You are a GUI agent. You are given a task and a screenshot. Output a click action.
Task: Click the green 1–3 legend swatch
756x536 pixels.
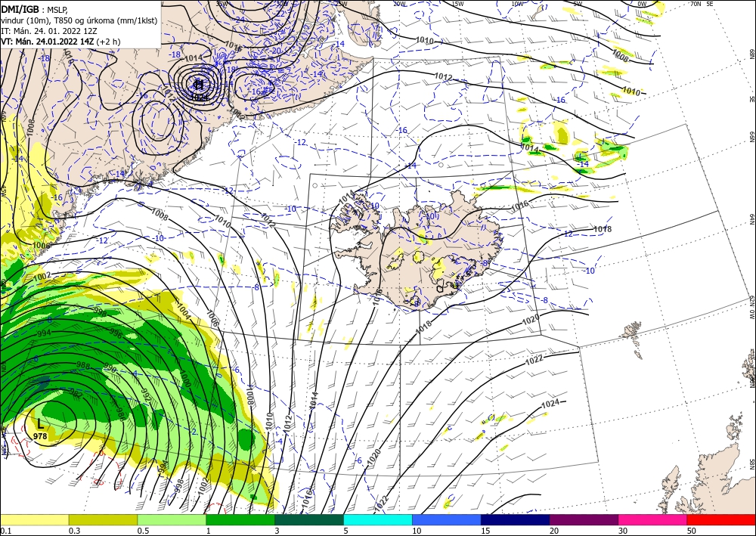click(x=240, y=519)
